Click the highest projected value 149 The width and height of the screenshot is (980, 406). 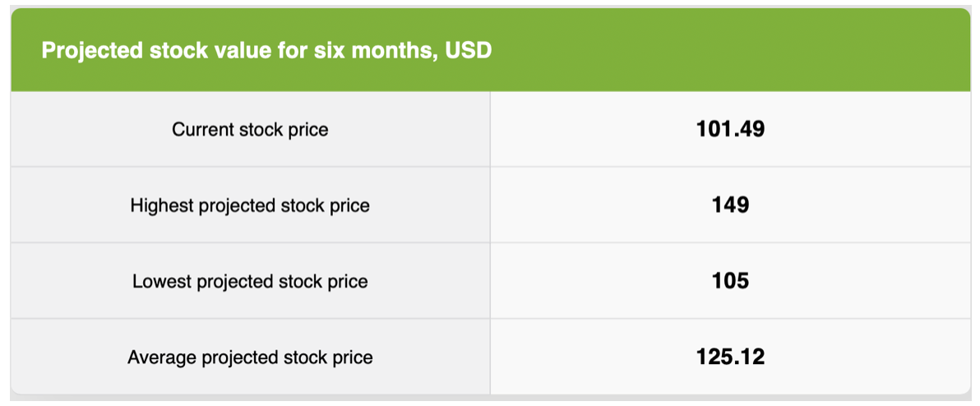(730, 205)
